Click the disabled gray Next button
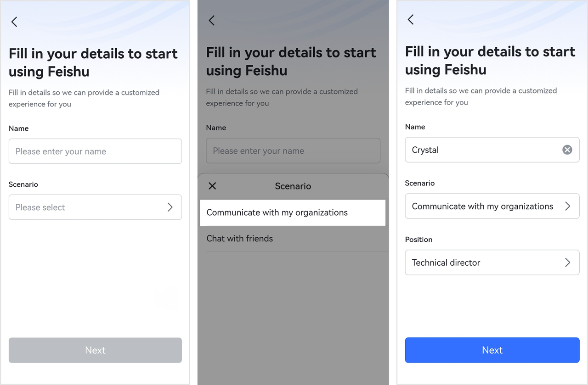Image resolution: width=588 pixels, height=385 pixels. coord(95,350)
